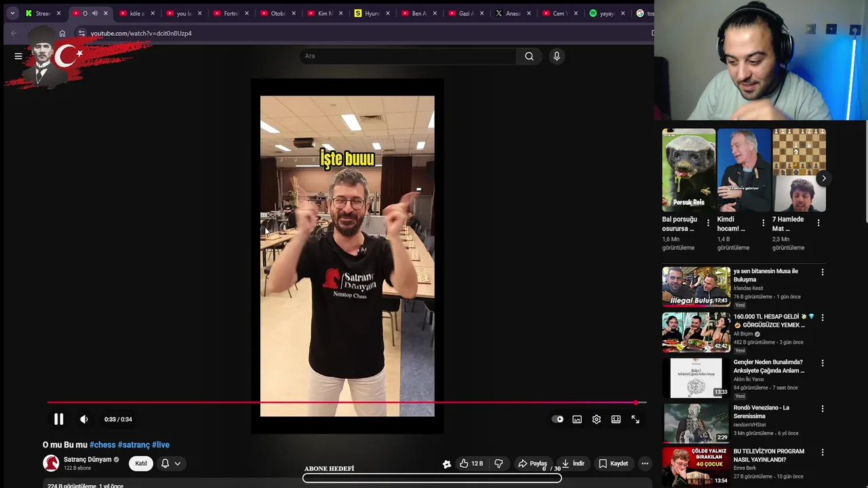The image size is (868, 488).
Task: Activate voice search microphone
Action: point(557,56)
